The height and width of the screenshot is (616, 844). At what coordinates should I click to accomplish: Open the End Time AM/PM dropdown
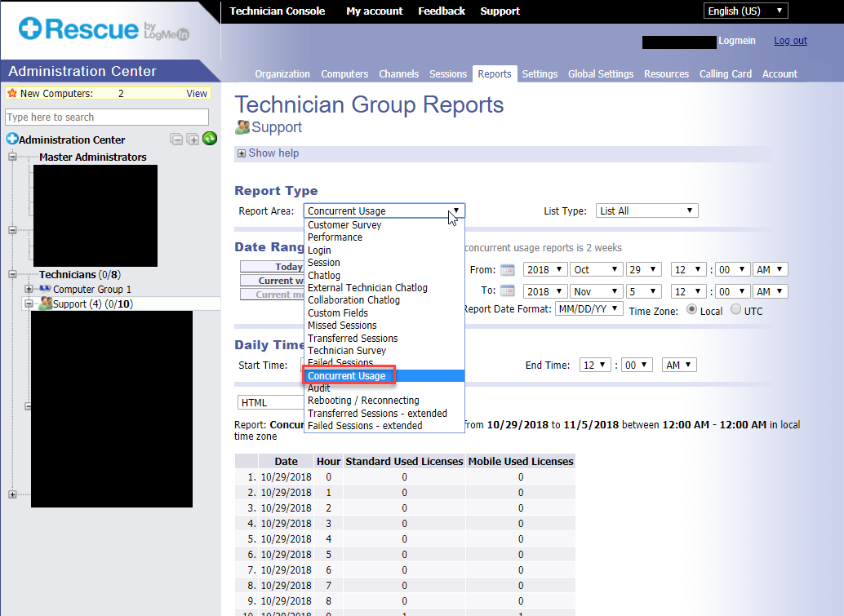point(679,365)
